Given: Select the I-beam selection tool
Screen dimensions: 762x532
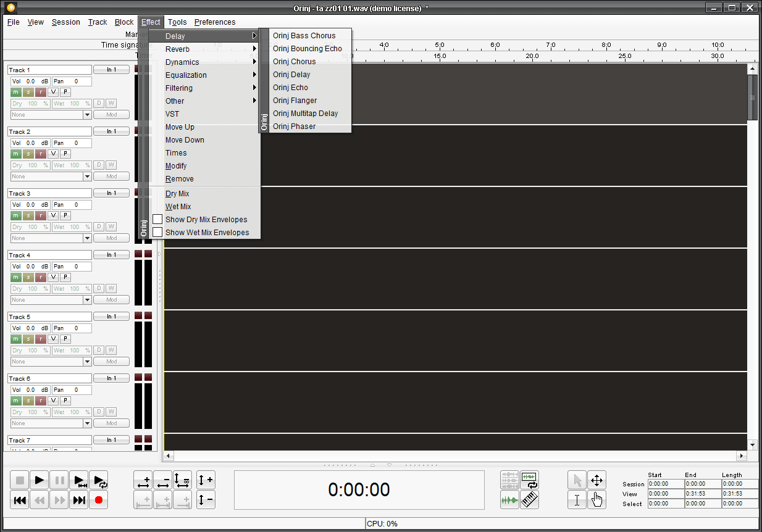Looking at the screenshot, I should 577,500.
